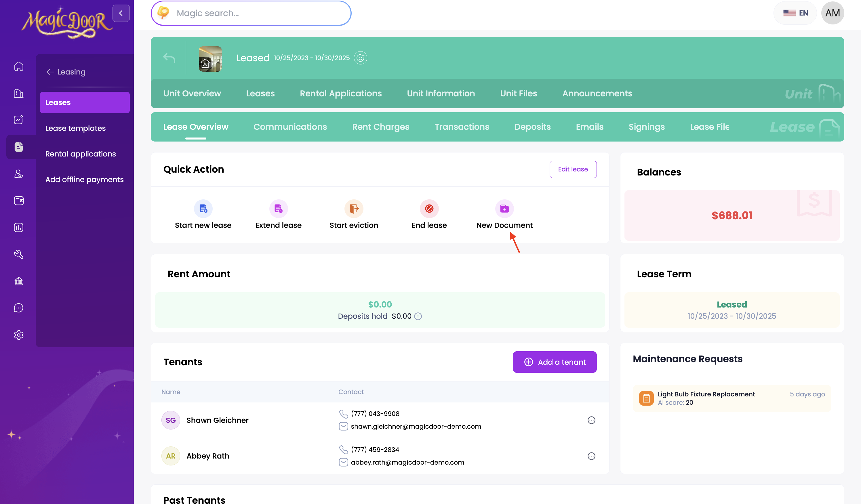Click the Extend lease quick action icon

point(278,208)
